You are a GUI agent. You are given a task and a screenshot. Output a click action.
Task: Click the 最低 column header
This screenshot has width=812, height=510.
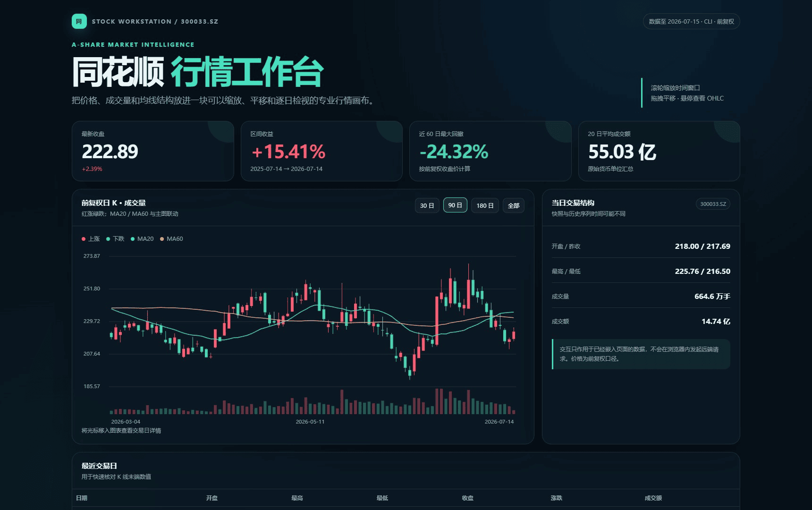[382, 498]
